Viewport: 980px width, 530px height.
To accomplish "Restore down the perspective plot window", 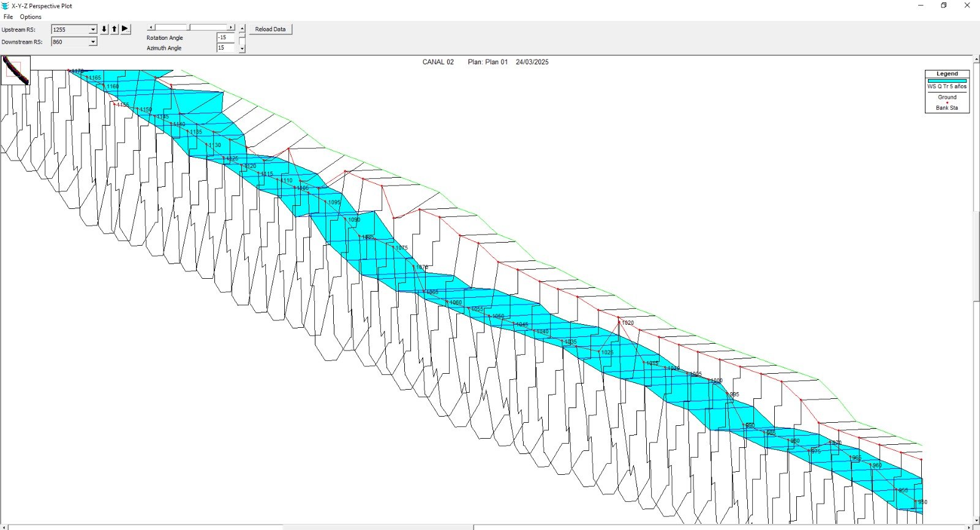I will 944,6.
